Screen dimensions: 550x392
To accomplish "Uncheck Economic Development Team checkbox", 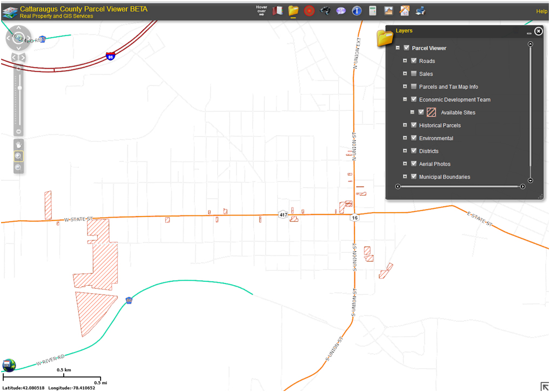I will [414, 99].
